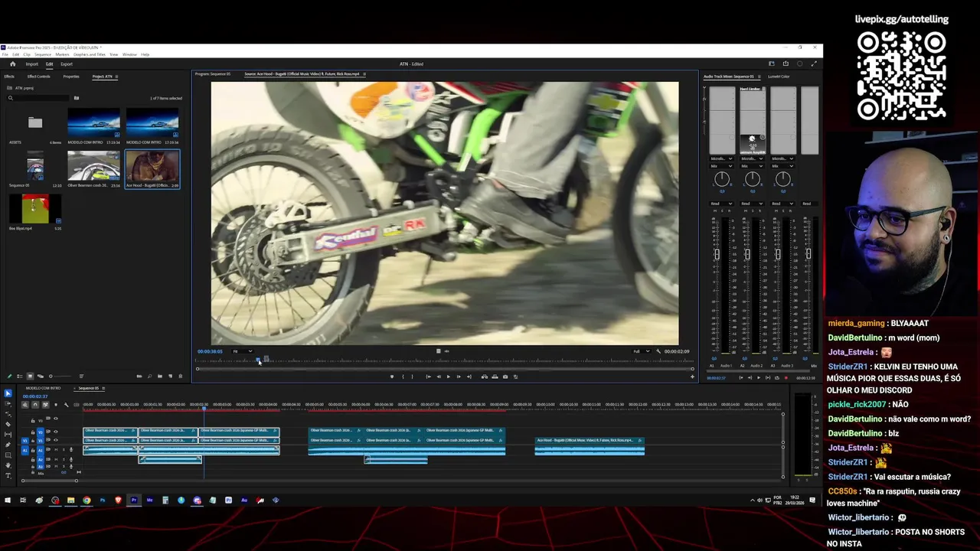980x551 pixels.
Task: Switch to MODELO COM INTRO timeline tab
Action: 43,388
